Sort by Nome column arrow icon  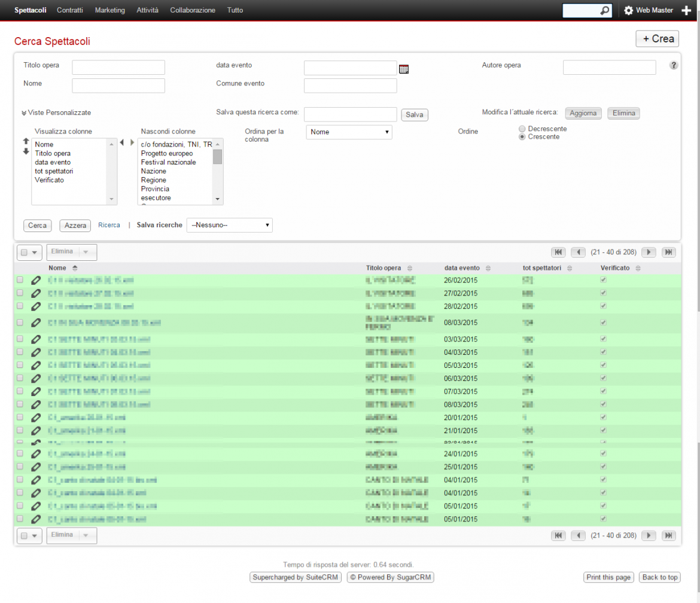(x=75, y=268)
